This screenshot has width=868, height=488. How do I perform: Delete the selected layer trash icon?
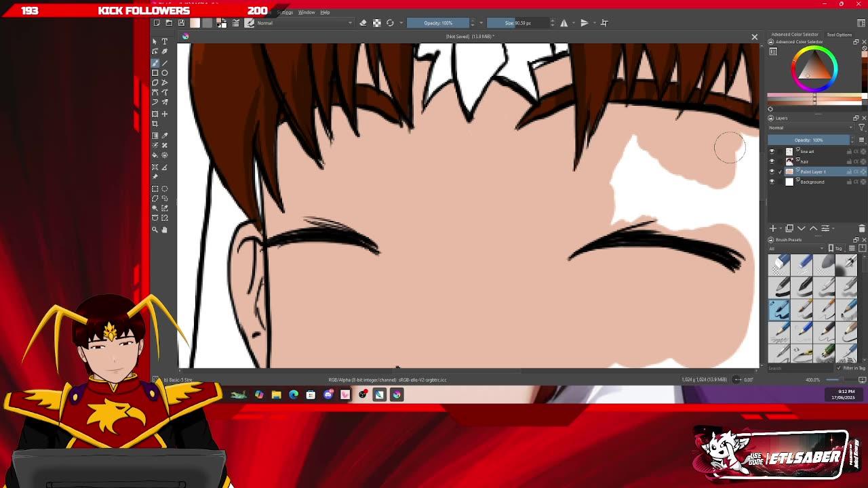coord(862,228)
